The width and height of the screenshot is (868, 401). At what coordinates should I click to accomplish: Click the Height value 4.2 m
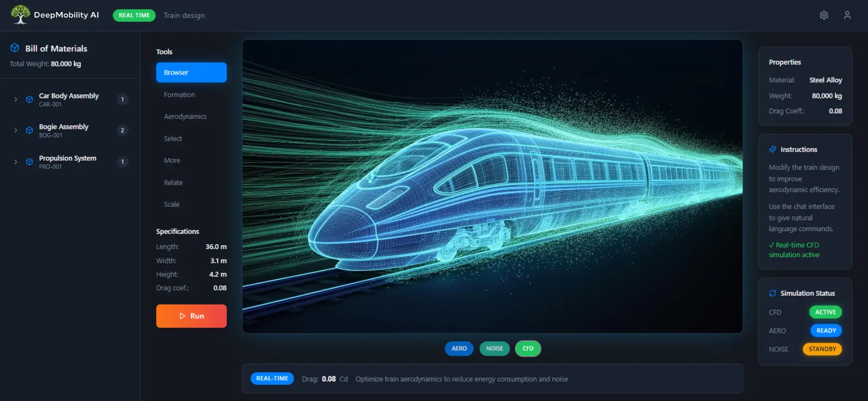click(x=218, y=274)
